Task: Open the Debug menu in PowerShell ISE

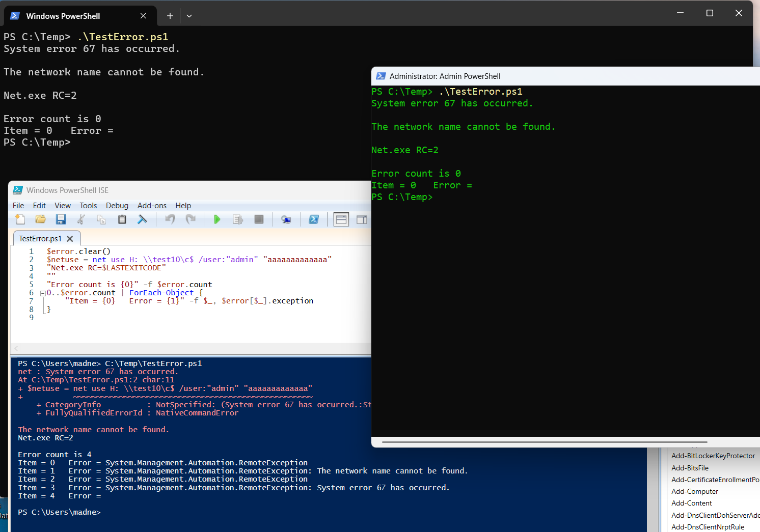Action: click(117, 206)
